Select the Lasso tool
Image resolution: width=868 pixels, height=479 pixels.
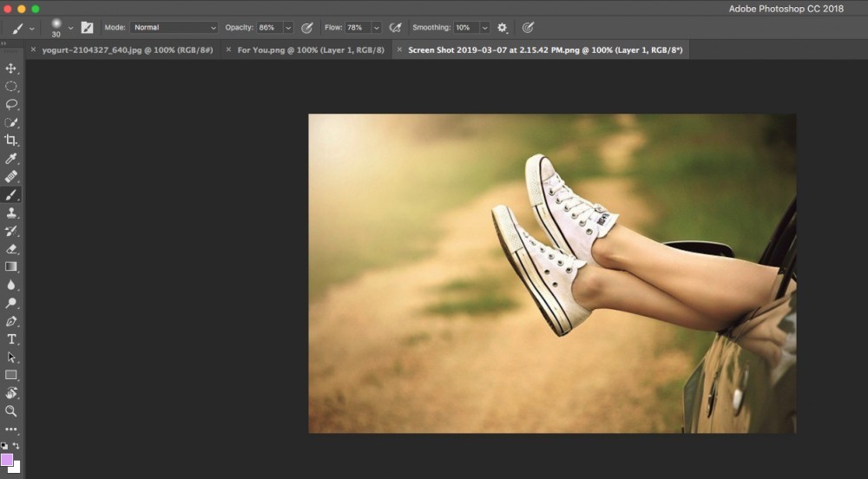pos(11,104)
